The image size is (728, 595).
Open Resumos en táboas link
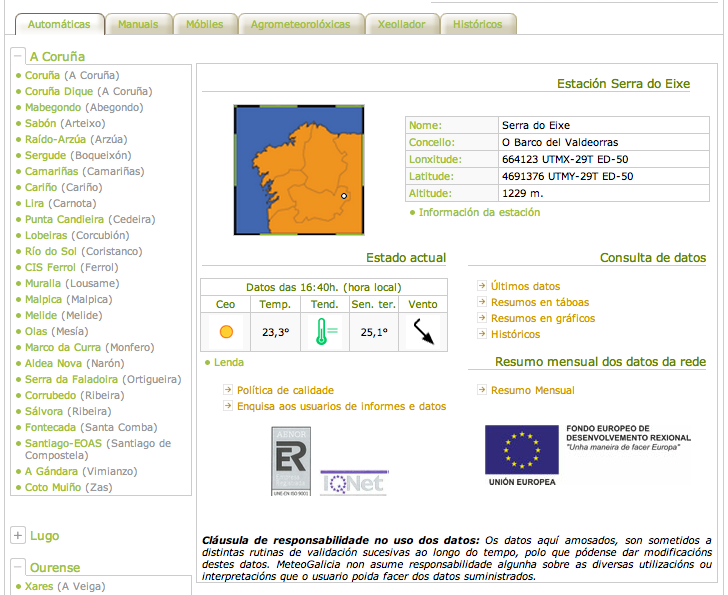tap(540, 302)
